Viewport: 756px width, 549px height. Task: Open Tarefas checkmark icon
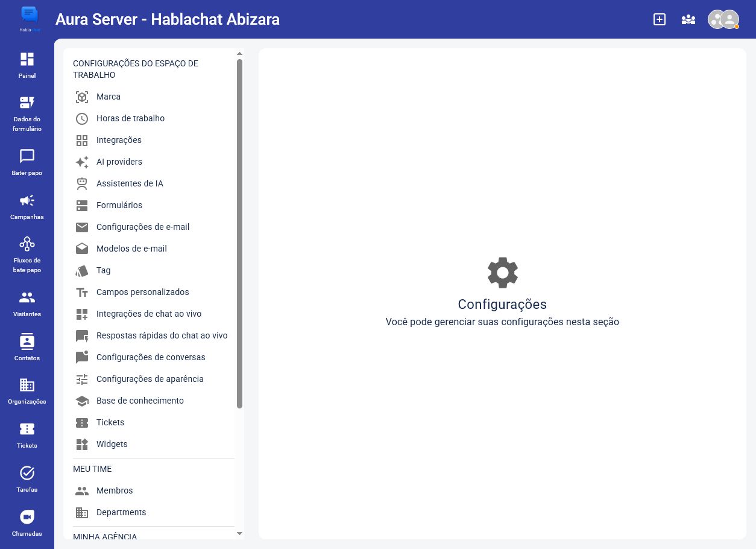point(27,473)
